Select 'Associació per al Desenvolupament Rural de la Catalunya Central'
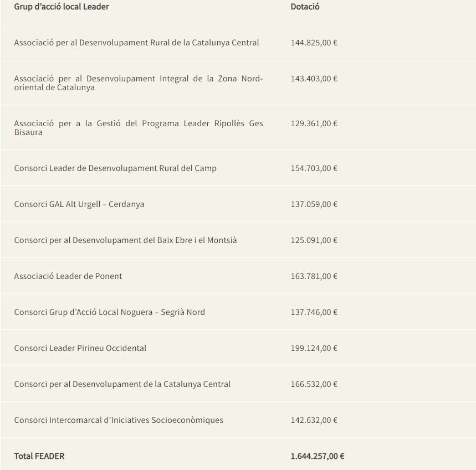Screen dimensions: 476x470 tap(136, 43)
